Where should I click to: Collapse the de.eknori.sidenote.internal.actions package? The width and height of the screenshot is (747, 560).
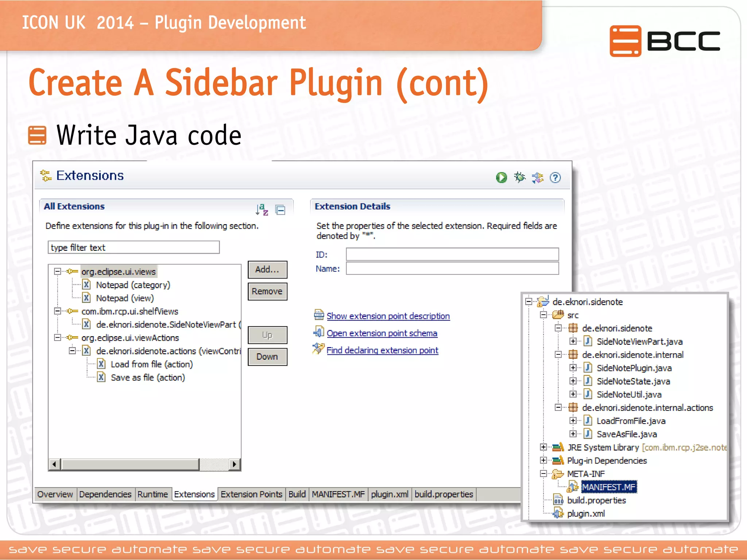(558, 407)
